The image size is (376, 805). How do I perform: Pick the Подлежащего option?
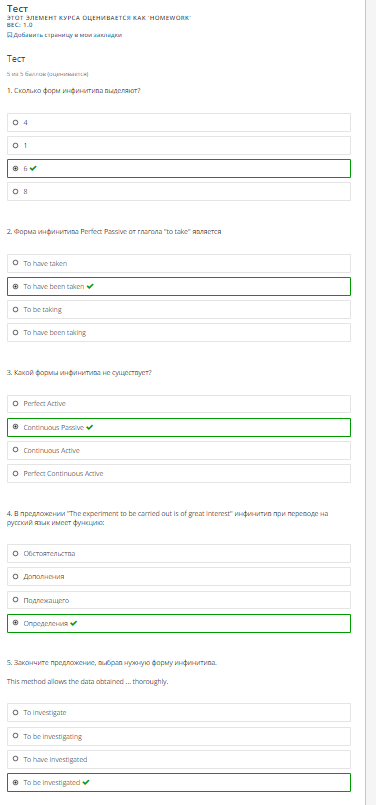tap(179, 600)
